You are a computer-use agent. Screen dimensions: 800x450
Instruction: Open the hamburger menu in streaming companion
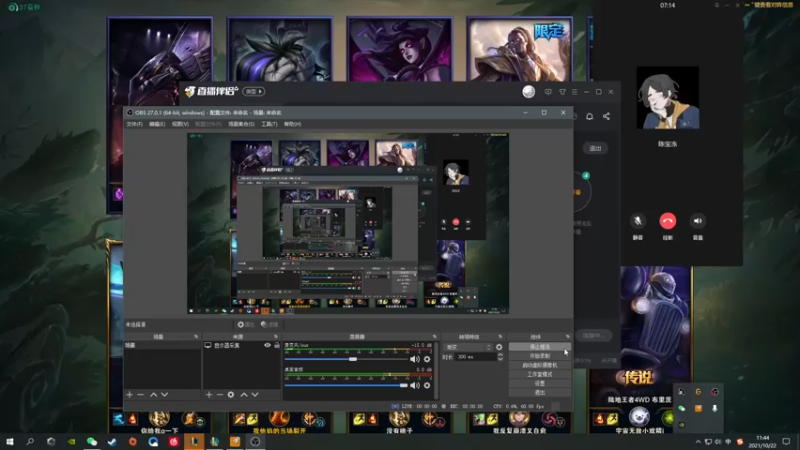coord(574,92)
